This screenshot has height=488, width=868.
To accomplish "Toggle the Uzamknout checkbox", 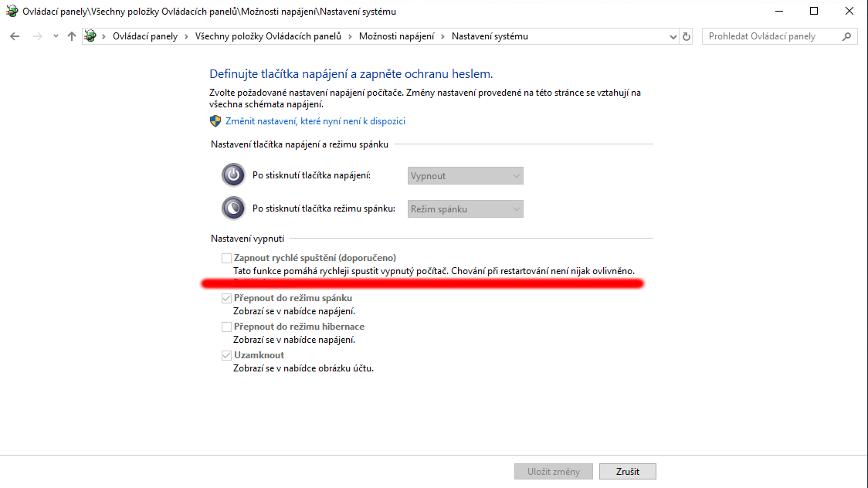I will [226, 355].
